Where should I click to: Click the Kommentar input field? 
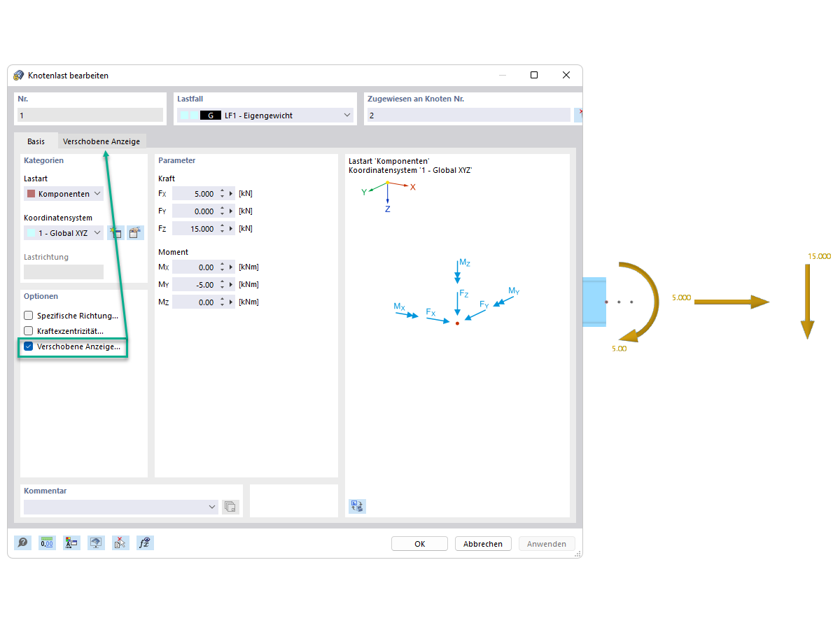point(121,507)
